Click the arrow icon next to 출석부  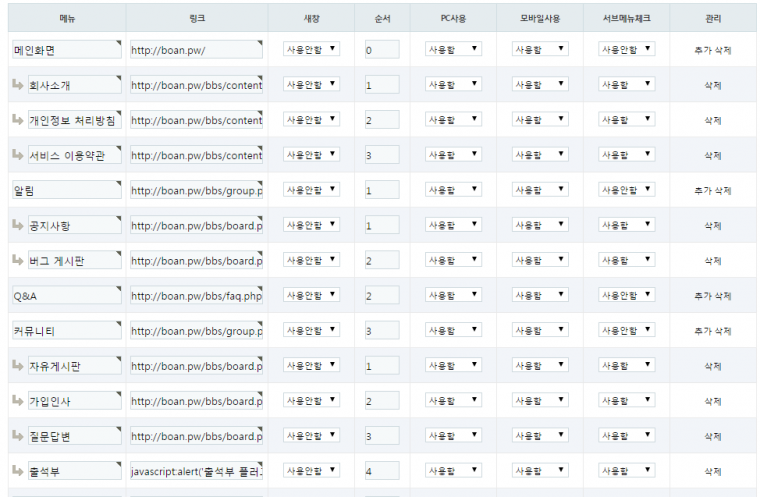18,470
